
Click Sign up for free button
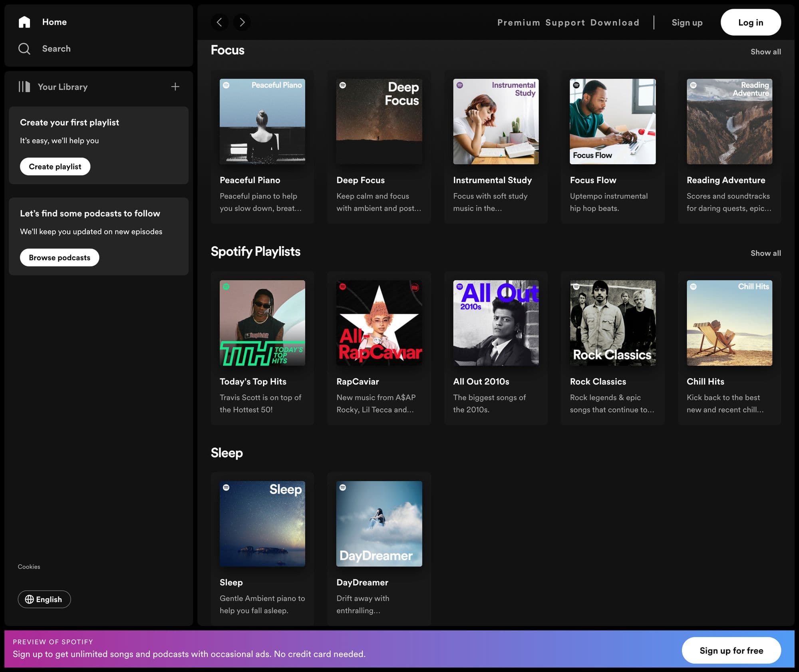[731, 650]
